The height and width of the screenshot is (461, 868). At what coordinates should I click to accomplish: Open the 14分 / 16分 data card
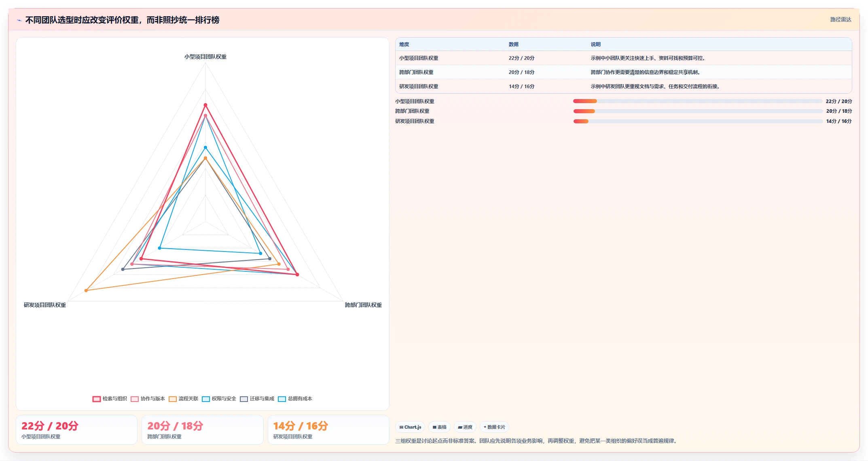(x=328, y=430)
